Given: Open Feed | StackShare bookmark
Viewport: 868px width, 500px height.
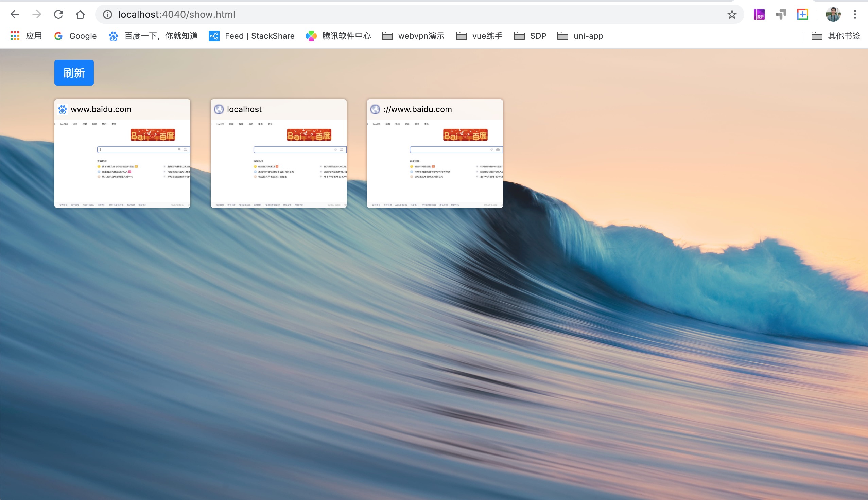Looking at the screenshot, I should point(252,36).
